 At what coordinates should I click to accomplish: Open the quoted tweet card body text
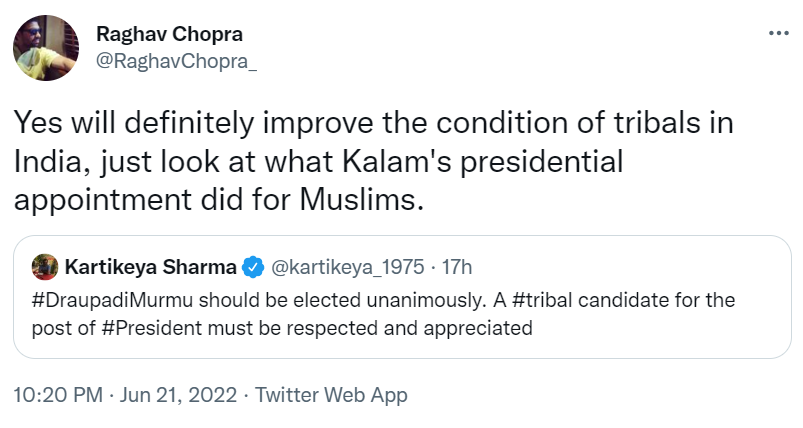(x=383, y=314)
